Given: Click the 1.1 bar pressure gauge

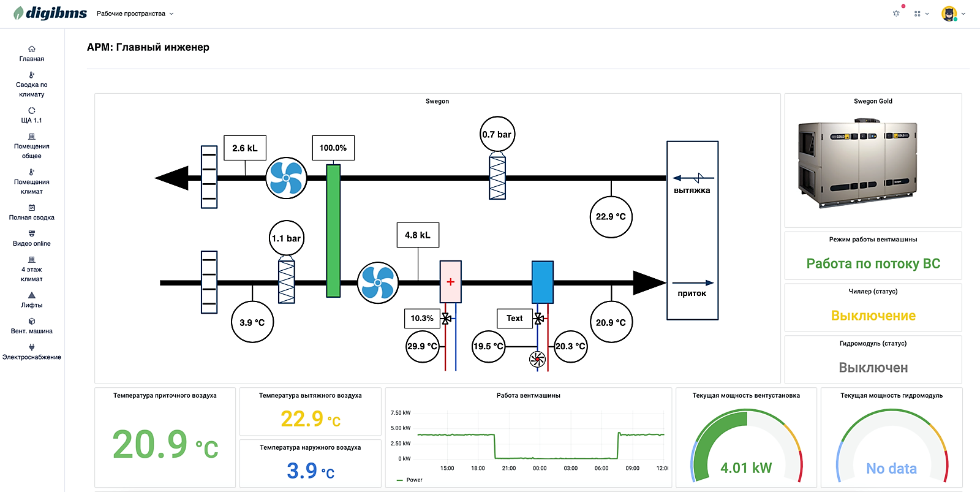Looking at the screenshot, I should pos(287,238).
